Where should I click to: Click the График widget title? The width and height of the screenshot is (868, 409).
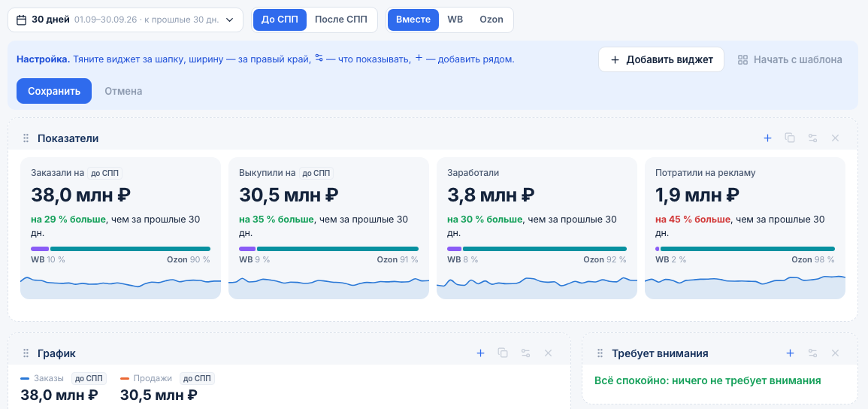click(x=56, y=353)
